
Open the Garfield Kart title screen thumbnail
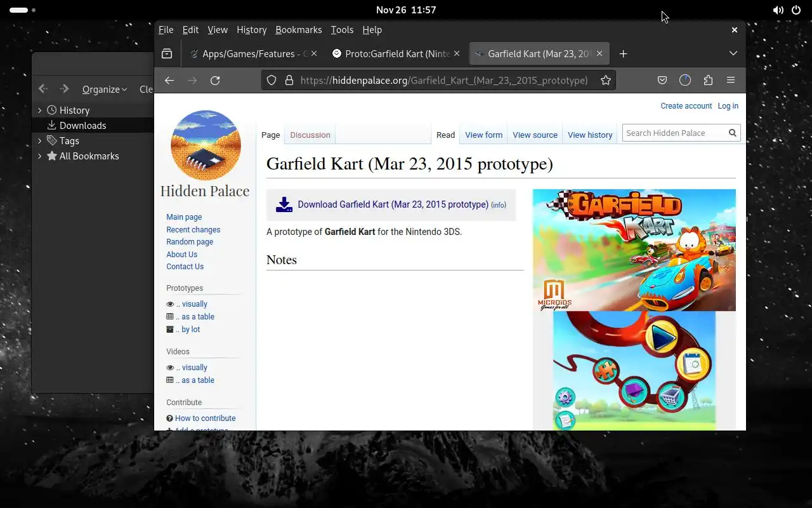634,250
